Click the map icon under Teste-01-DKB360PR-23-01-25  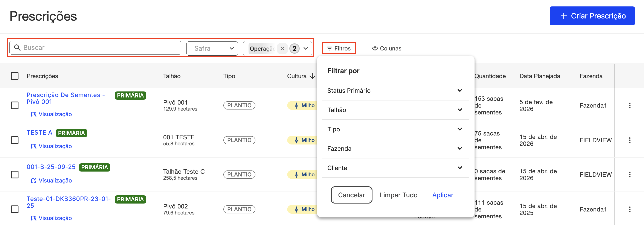pos(34,218)
